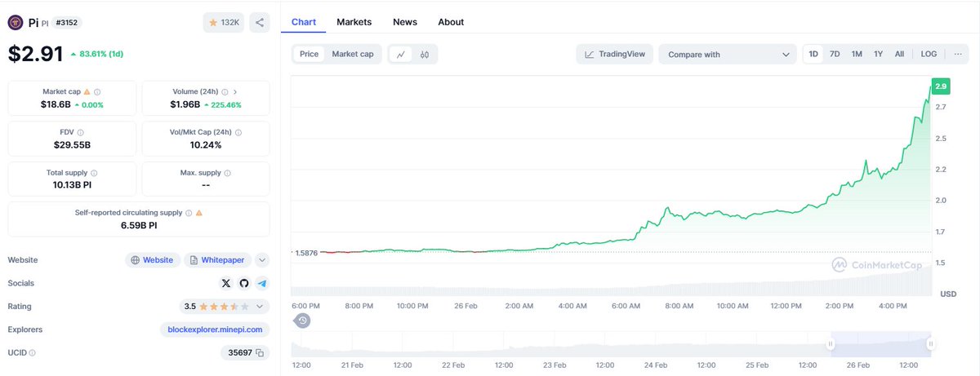980x376 pixels.
Task: Click the $2.91 price text
Action: (35, 54)
